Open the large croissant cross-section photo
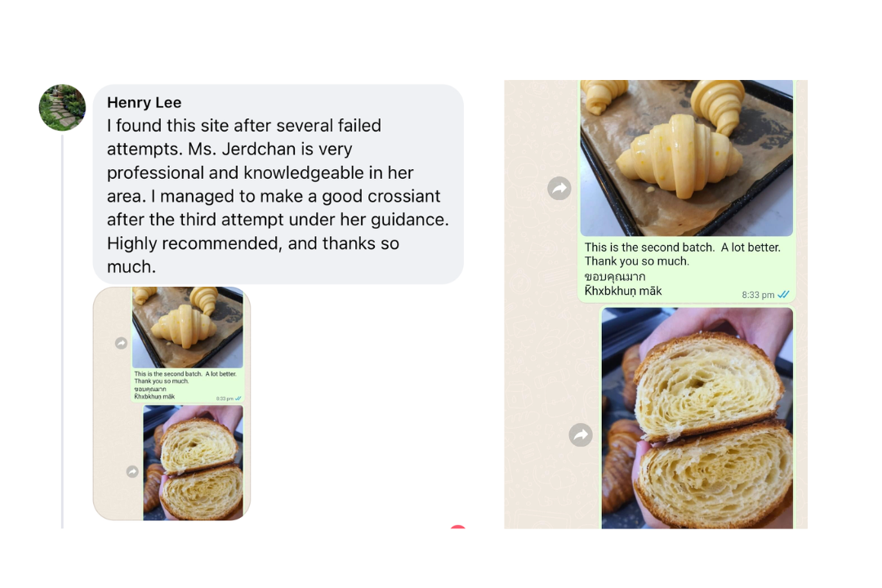 point(697,418)
